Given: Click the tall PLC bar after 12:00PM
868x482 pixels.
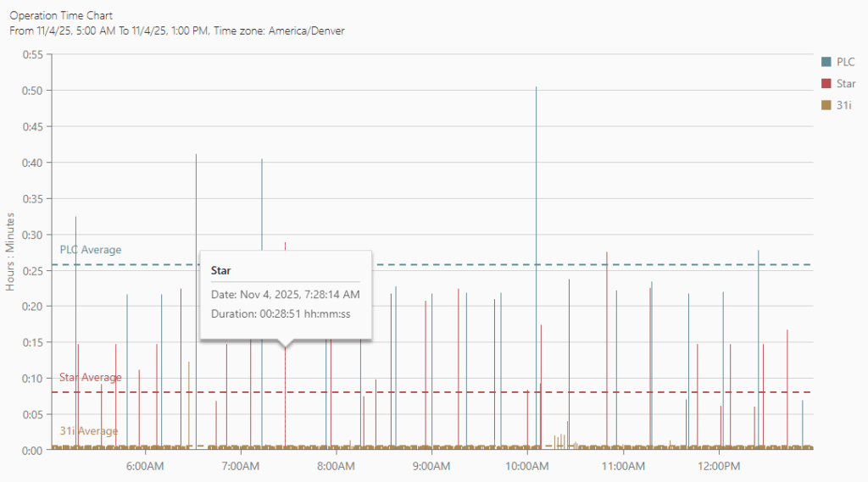Looking at the screenshot, I should (x=758, y=339).
